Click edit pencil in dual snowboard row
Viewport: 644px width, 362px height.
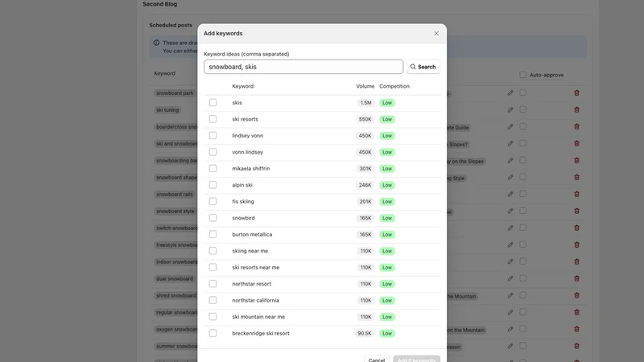tap(510, 278)
